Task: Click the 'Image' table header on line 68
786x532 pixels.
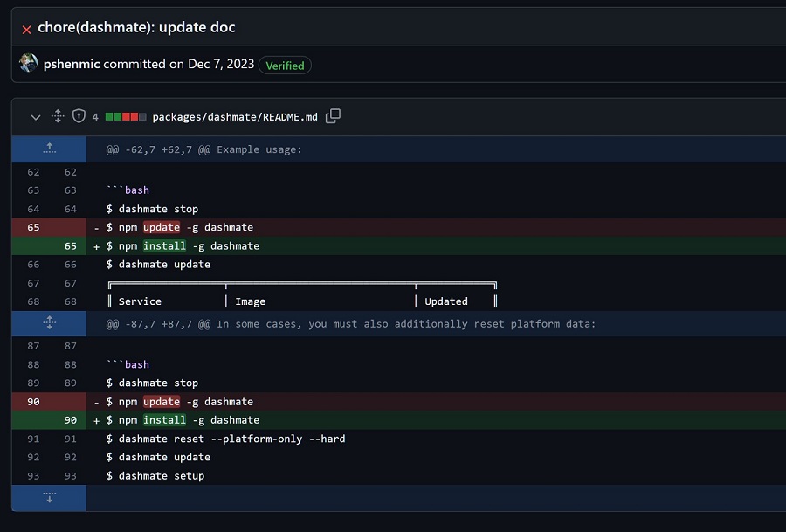Action: [x=250, y=301]
